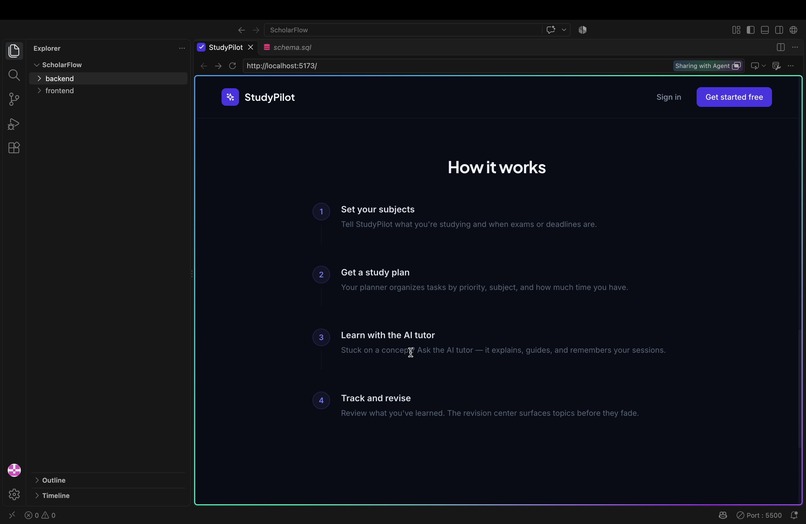The image size is (806, 524).
Task: Click the step 2 number circle
Action: (321, 275)
